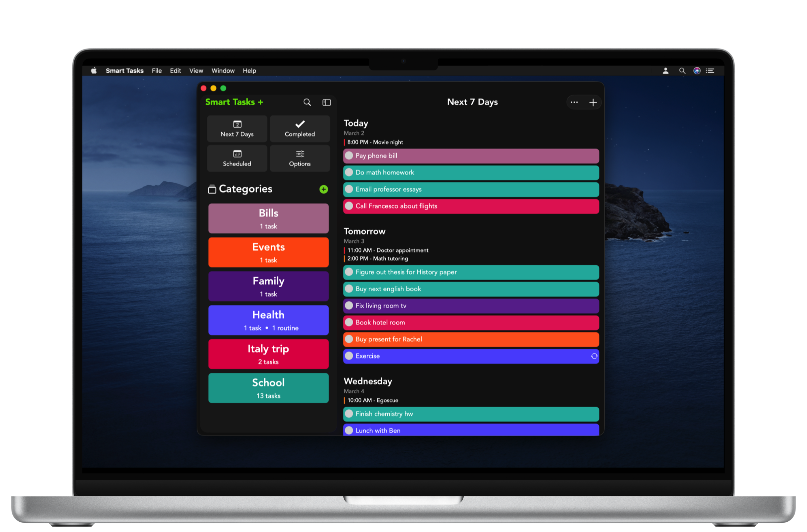The height and width of the screenshot is (532, 807).
Task: Complete the Book hotel room task
Action: tap(349, 322)
